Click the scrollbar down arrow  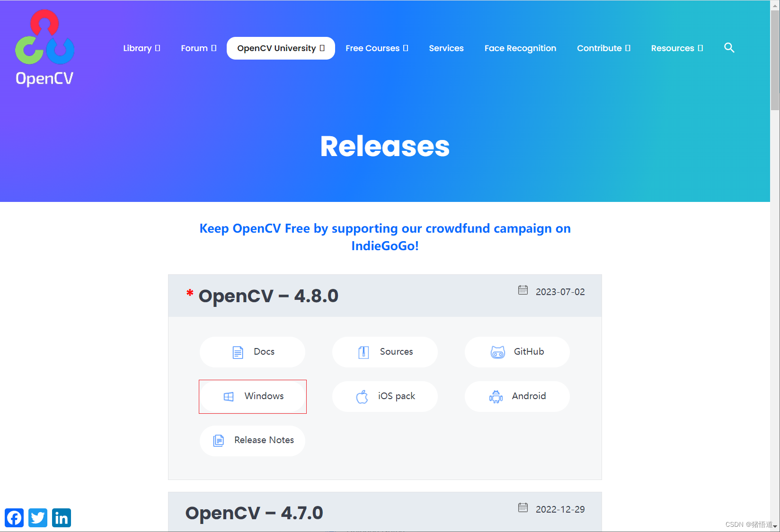tap(775, 526)
